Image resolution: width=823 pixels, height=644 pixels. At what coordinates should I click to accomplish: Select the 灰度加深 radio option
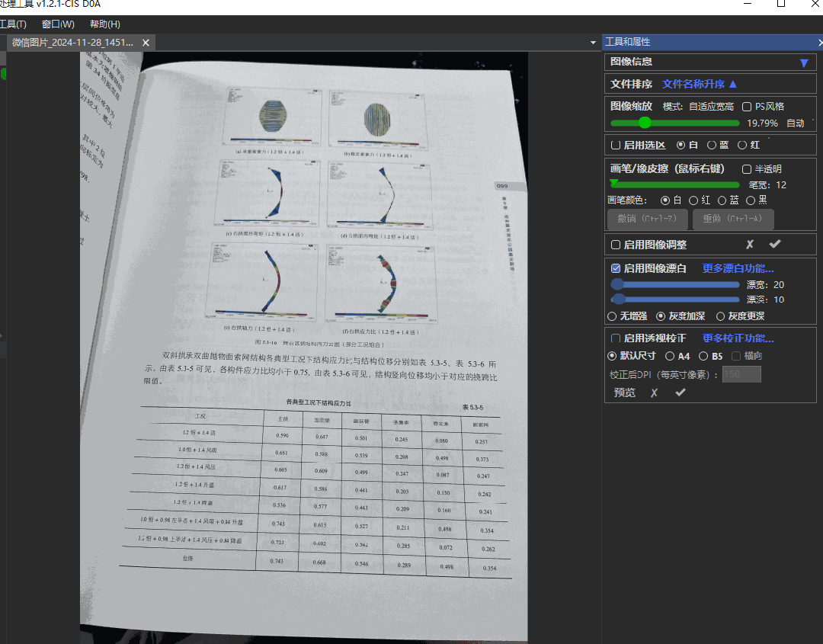[661, 316]
